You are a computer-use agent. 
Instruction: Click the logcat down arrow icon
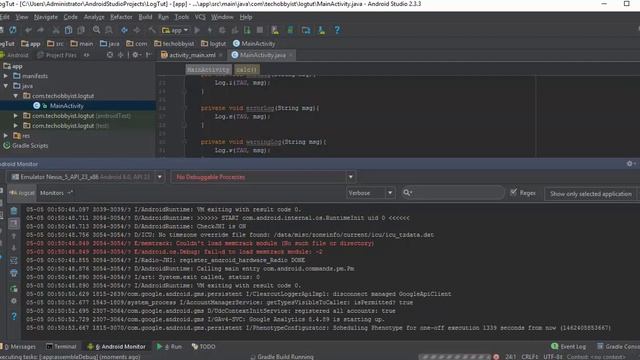click(x=13, y=248)
